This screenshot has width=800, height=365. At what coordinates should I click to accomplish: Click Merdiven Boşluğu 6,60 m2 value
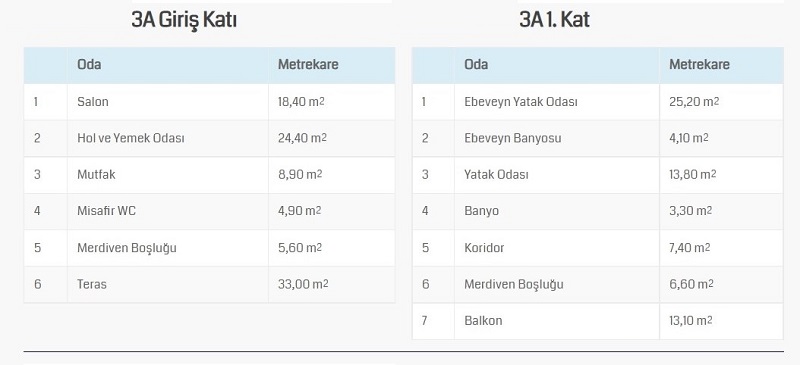[691, 284]
